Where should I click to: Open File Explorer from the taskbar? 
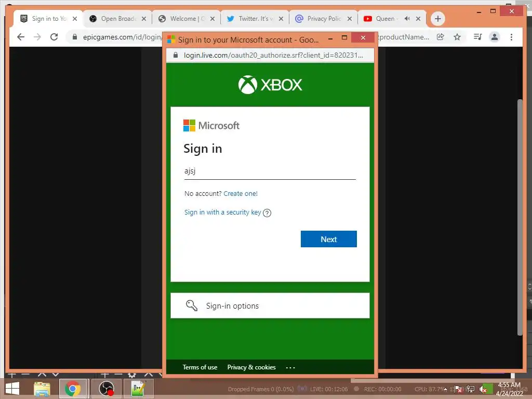click(42, 389)
